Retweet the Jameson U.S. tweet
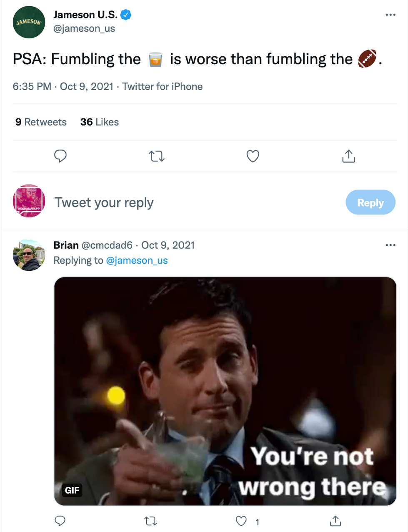Image resolution: width=408 pixels, height=532 pixels. point(157,156)
